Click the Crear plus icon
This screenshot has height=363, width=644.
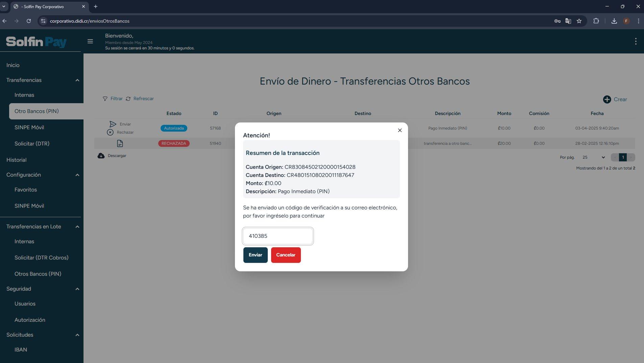pos(607,99)
